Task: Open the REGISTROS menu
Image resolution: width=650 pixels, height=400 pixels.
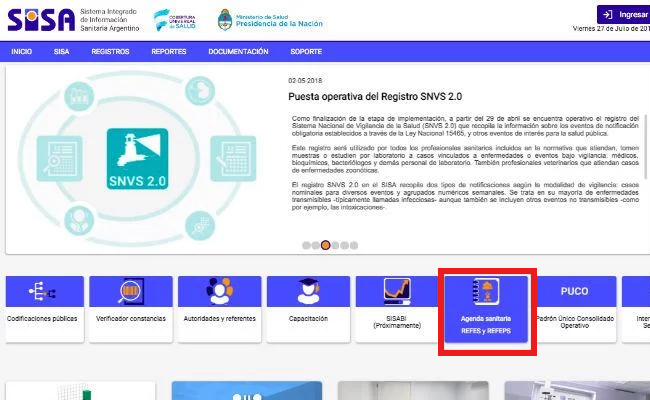Action: point(110,51)
